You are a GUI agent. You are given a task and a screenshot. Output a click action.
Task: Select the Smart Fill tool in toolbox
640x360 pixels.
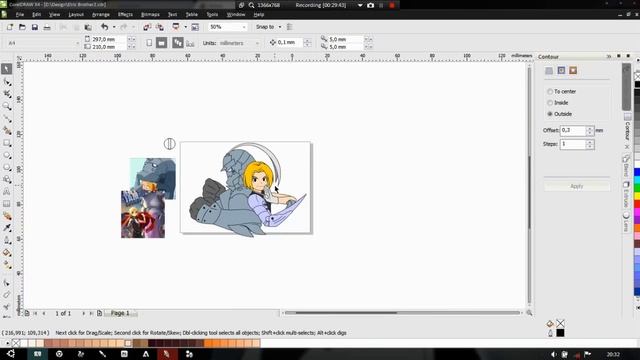7,131
